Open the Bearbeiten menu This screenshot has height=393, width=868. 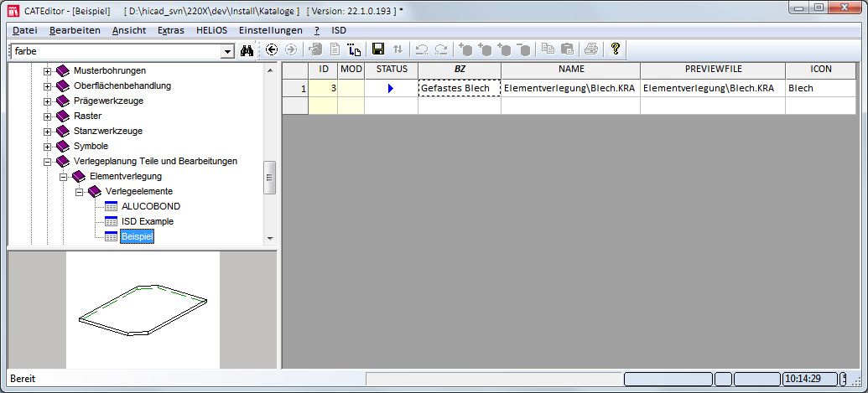pos(75,30)
